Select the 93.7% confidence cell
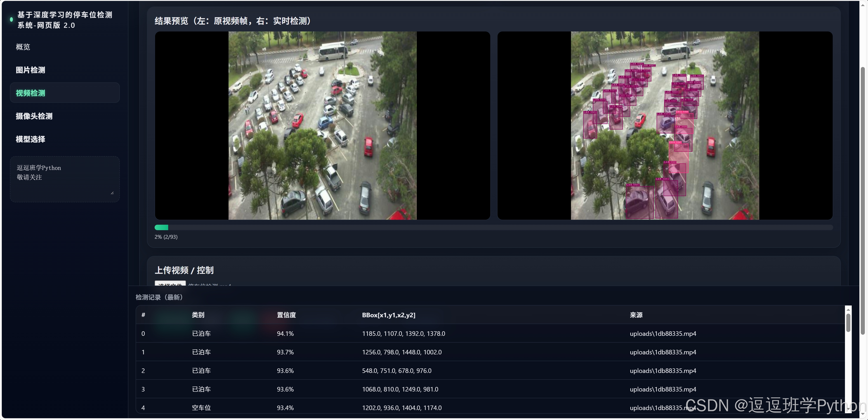Image resolution: width=868 pixels, height=420 pixels. tap(285, 352)
